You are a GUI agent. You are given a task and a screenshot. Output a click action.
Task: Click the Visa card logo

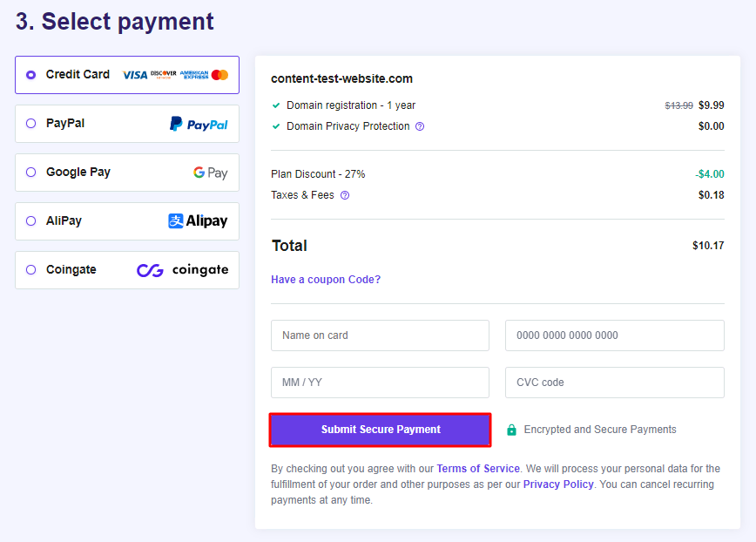click(x=135, y=75)
